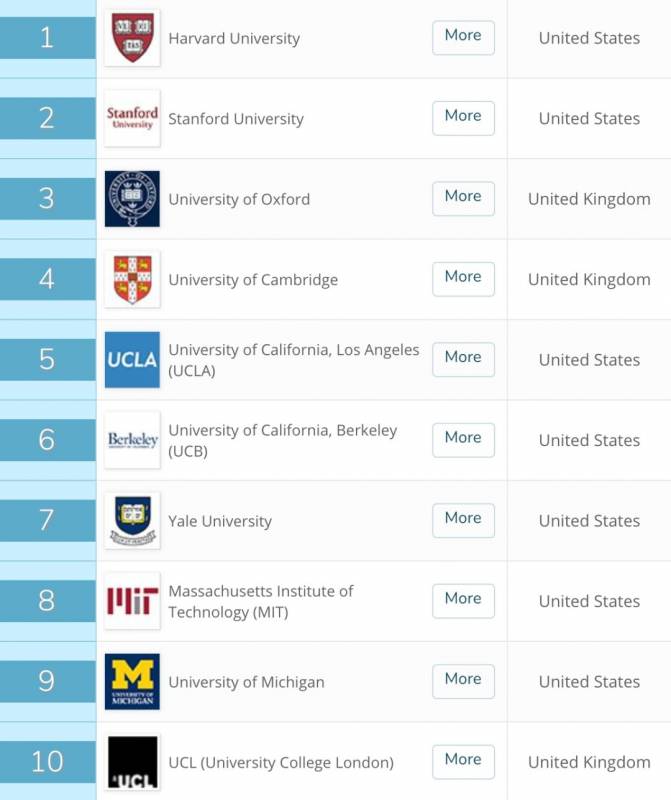Click the University of Cambridge shield logo
The height and width of the screenshot is (800, 671).
132,280
